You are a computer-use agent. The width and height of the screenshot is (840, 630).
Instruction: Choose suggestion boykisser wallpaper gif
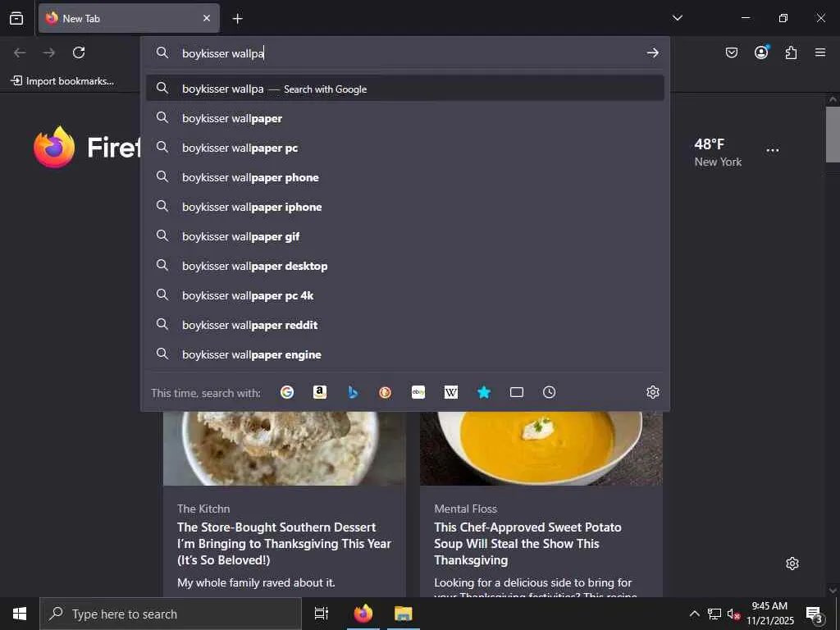click(405, 235)
